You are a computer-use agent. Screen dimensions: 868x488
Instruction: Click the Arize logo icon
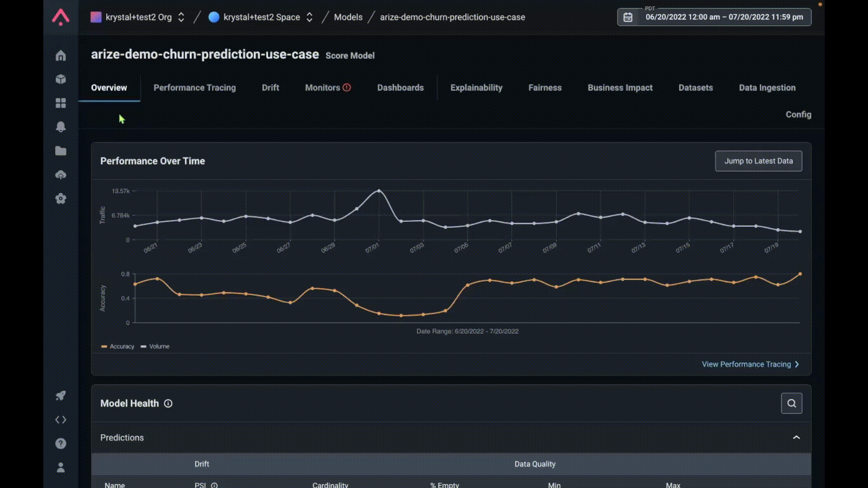(x=61, y=17)
